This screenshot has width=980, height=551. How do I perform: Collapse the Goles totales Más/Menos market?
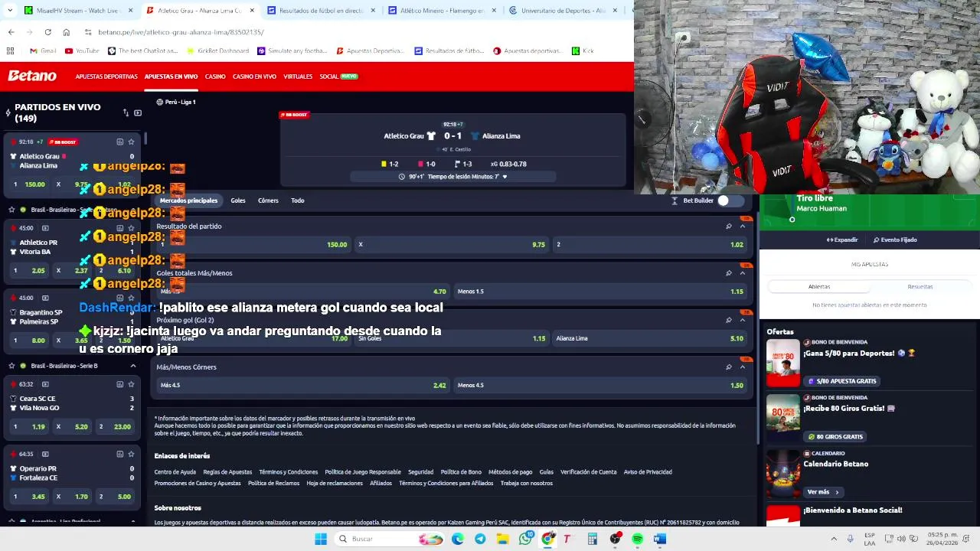point(742,273)
